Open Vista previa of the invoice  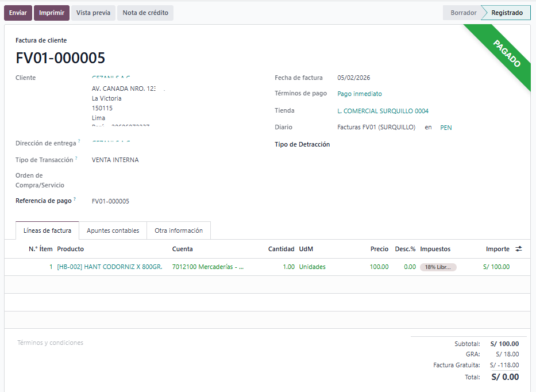click(93, 13)
